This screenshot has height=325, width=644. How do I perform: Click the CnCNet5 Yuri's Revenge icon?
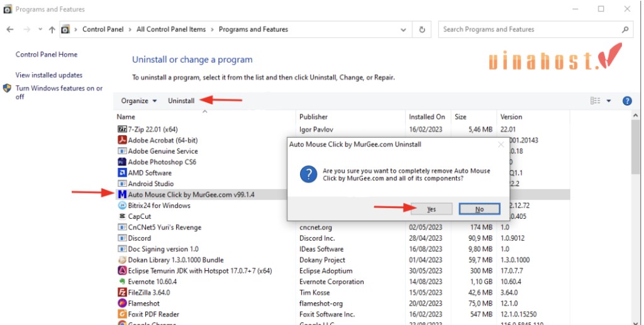[x=122, y=227]
